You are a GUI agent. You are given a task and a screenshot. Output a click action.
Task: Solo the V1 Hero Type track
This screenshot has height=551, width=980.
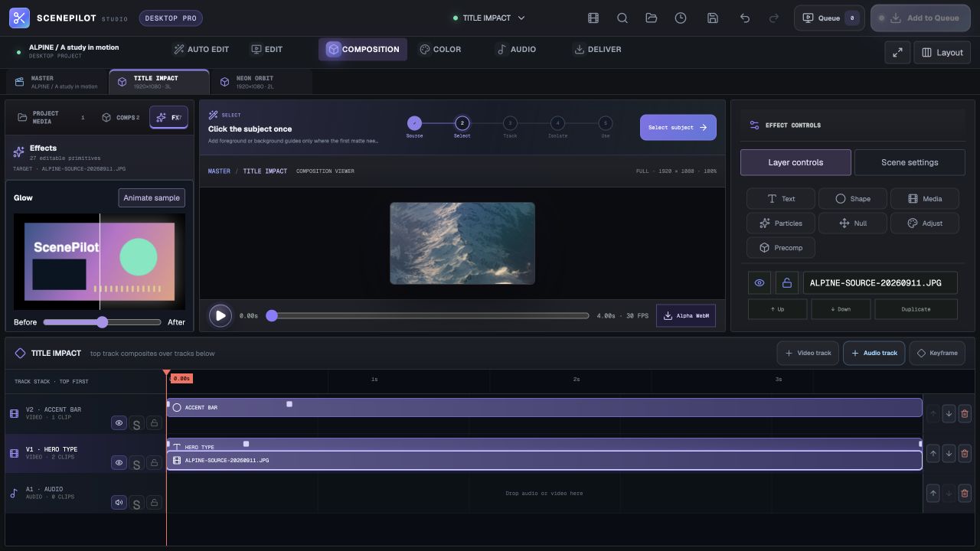tap(136, 464)
